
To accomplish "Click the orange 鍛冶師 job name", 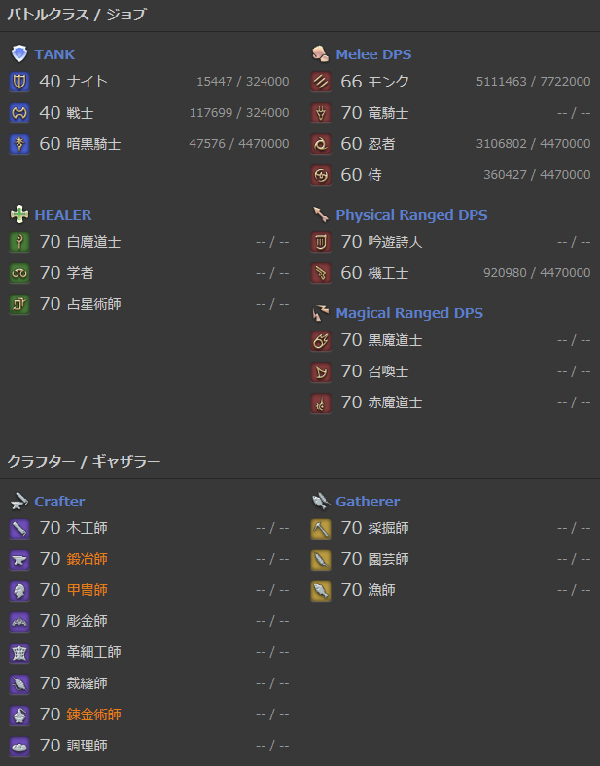I will 87,559.
